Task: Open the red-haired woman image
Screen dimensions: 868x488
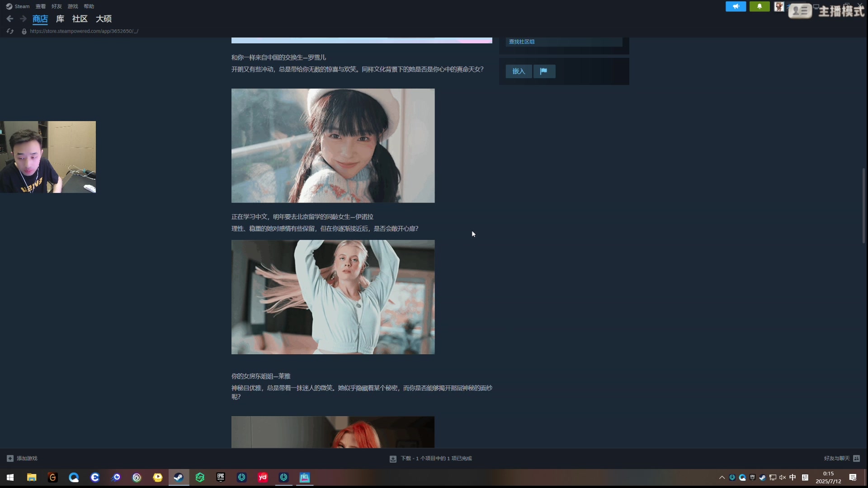Action: [x=333, y=432]
